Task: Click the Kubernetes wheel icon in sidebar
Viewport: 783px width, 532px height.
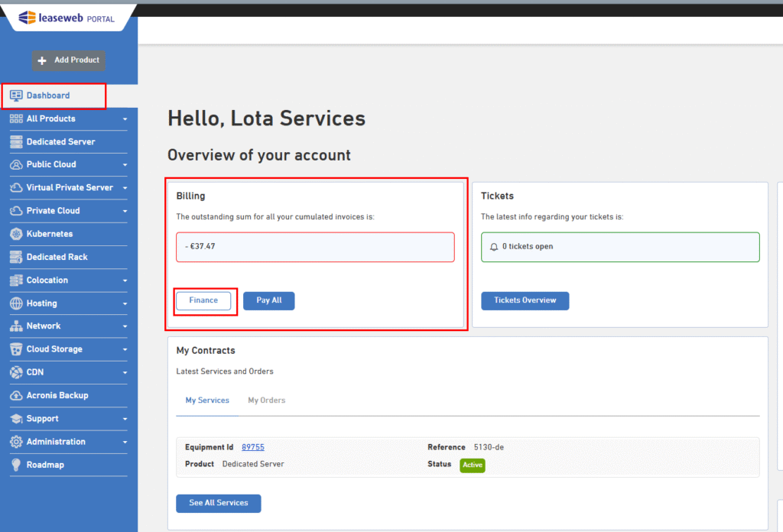Action: pos(16,234)
